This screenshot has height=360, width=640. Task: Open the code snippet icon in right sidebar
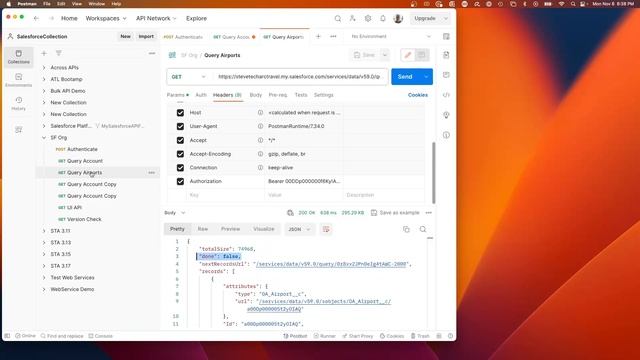tap(446, 95)
